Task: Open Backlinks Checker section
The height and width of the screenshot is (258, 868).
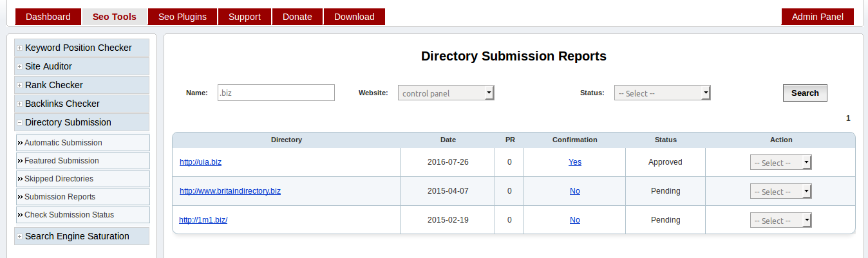Action: (82, 104)
